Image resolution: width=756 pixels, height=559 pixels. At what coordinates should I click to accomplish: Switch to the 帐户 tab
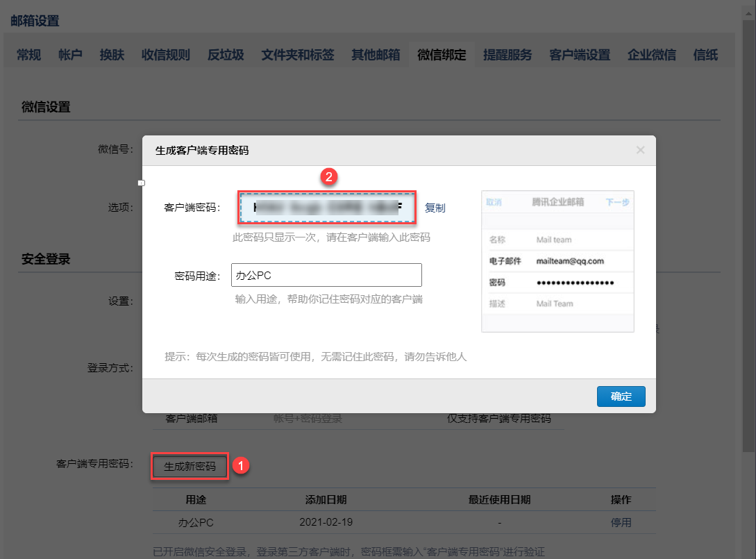[70, 55]
